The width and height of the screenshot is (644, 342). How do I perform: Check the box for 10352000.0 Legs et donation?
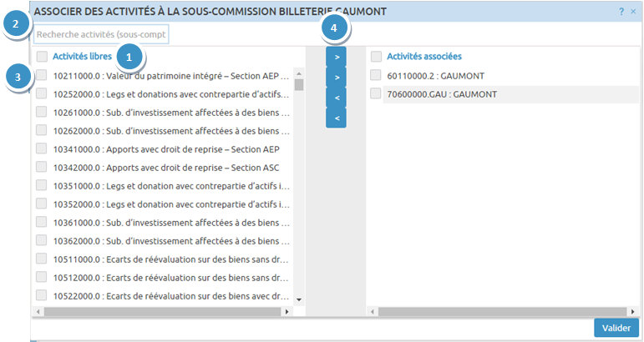(x=41, y=204)
